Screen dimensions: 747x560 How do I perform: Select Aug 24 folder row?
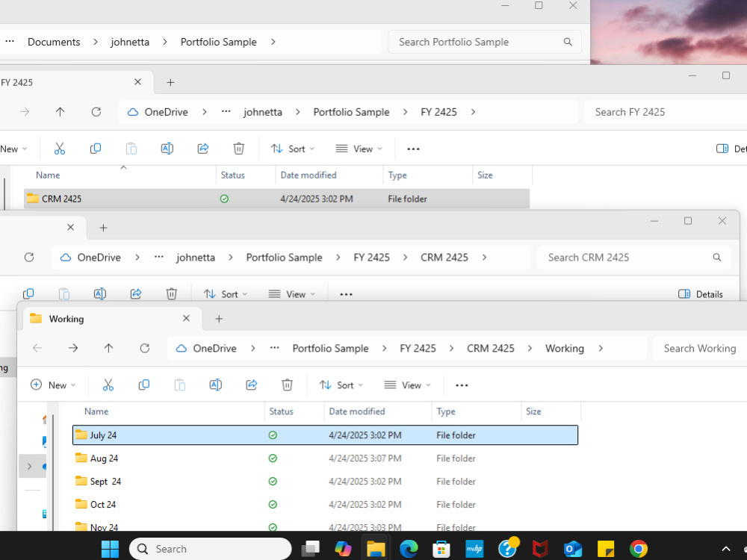[325, 458]
